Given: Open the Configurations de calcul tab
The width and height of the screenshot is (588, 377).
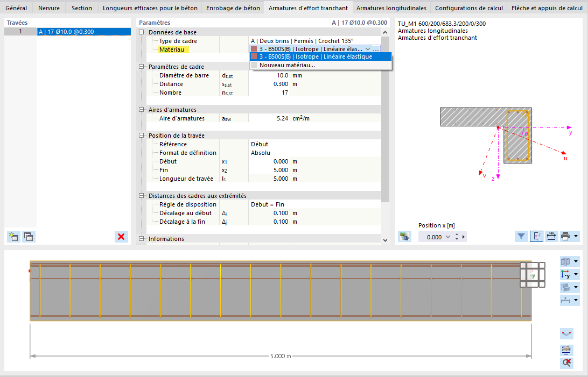Looking at the screenshot, I should pyautogui.click(x=469, y=8).
